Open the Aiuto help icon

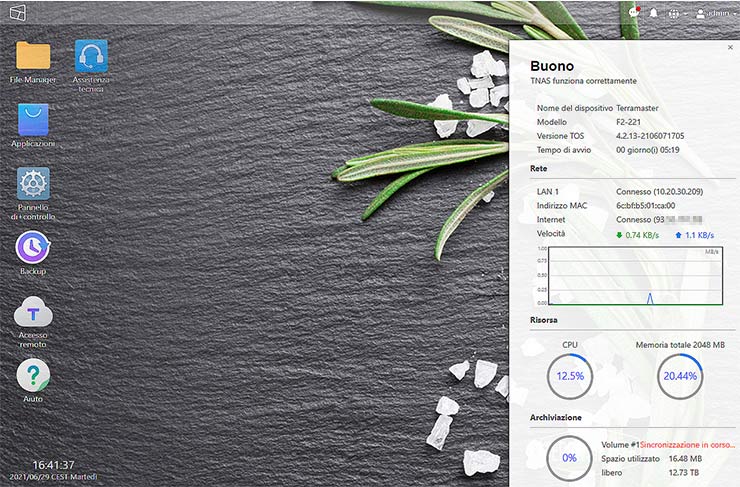(x=33, y=376)
